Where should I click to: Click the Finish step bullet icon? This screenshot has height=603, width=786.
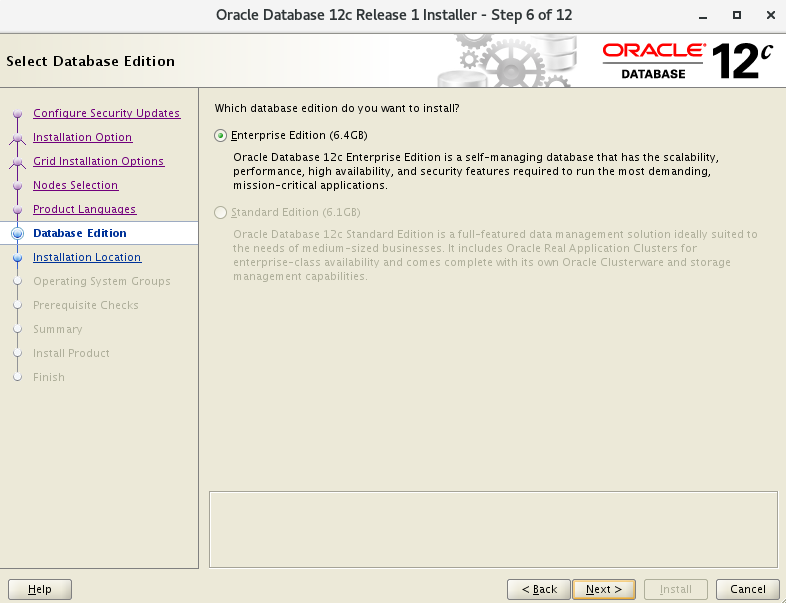coord(18,377)
